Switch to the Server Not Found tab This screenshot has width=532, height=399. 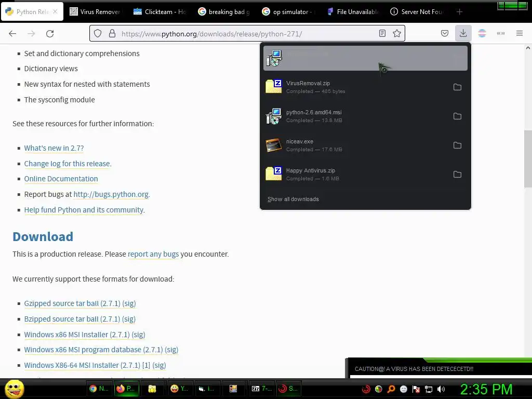coord(417,11)
